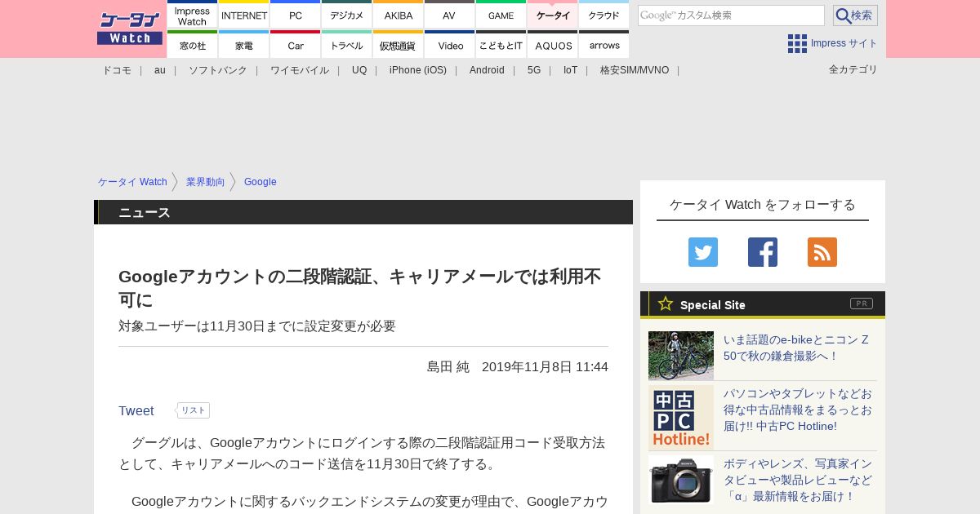Image resolution: width=980 pixels, height=514 pixels.
Task: Go to the Car Watch tab
Action: click(296, 45)
